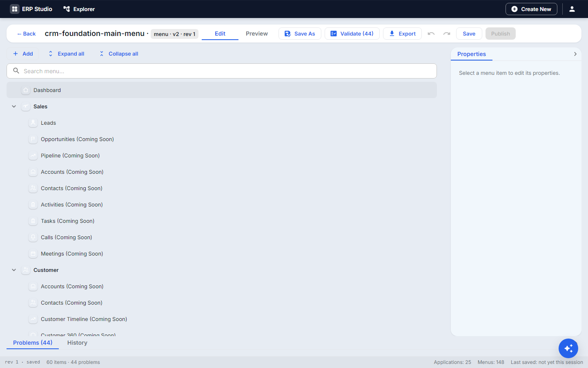Select Tasks (Coming Soon) item
This screenshot has height=368, width=588.
(x=222, y=221)
